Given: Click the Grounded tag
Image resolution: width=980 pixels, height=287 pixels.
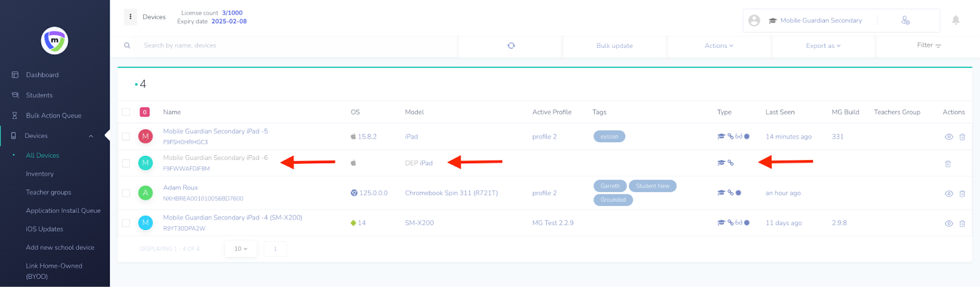Looking at the screenshot, I should (613, 200).
